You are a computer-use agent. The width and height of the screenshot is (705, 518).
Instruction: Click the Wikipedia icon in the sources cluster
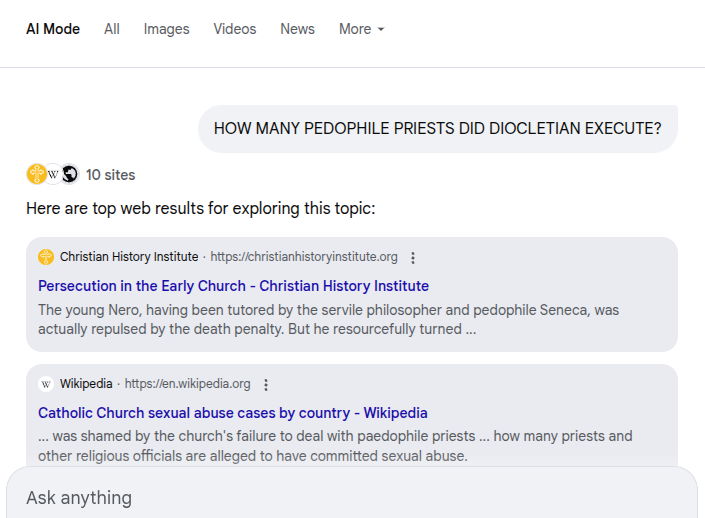(x=53, y=174)
